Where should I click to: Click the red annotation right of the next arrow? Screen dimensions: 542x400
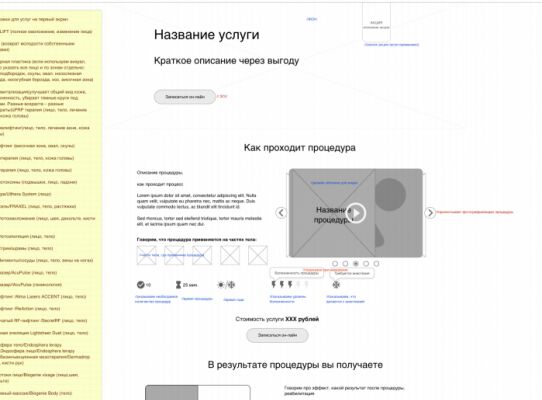pyautogui.click(x=475, y=212)
